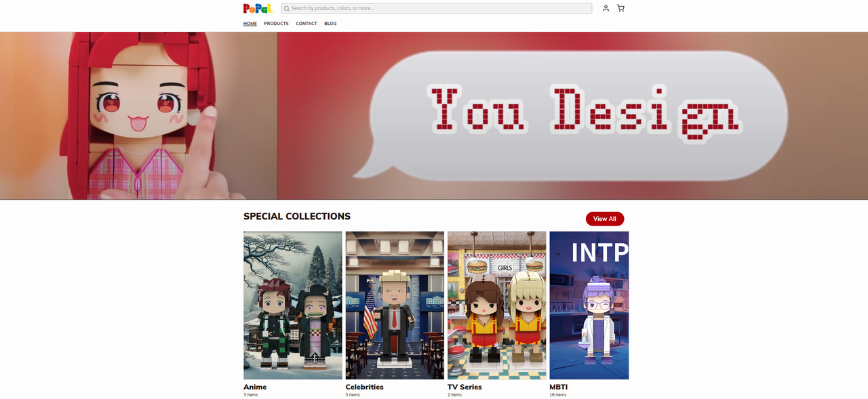868x399 pixels.
Task: Click the red View All button
Action: [x=604, y=218]
